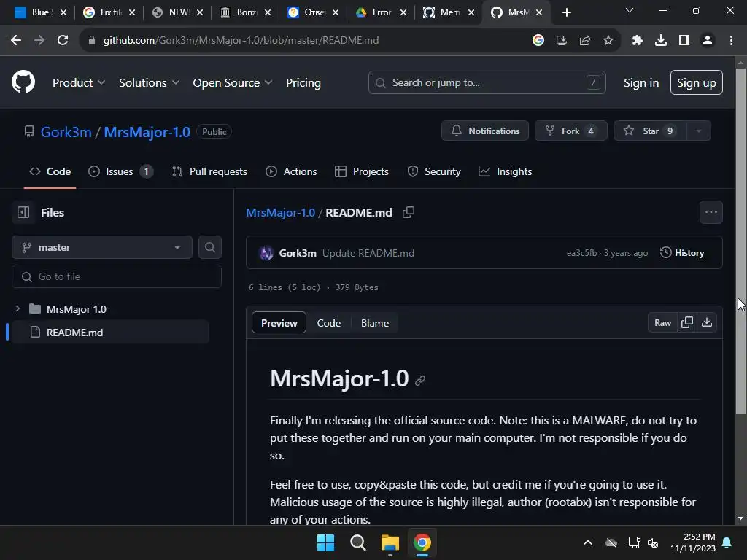This screenshot has height=560, width=747.
Task: Select README.md in the file tree
Action: 109,332
